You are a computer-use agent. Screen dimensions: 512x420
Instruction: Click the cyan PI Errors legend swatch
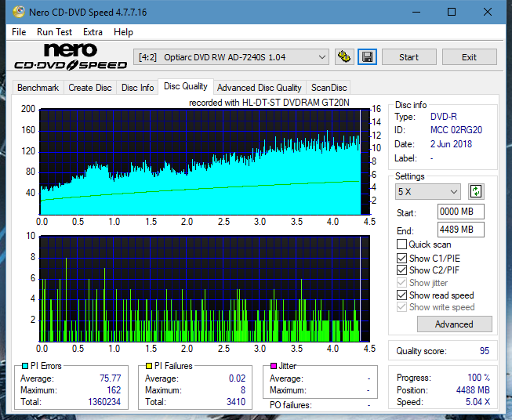click(25, 366)
